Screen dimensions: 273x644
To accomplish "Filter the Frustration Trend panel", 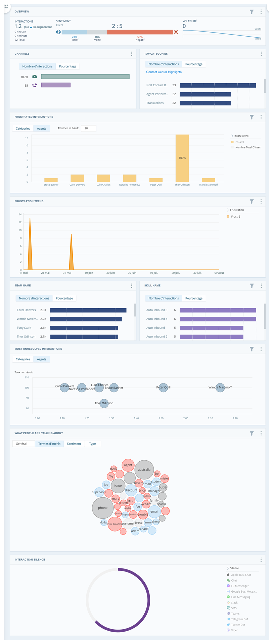I will [252, 201].
